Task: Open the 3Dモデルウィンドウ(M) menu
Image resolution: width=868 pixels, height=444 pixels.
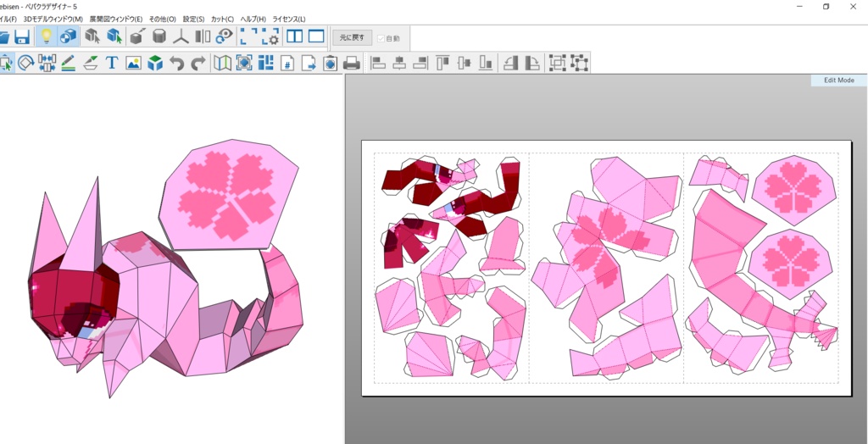Action: pos(53,19)
